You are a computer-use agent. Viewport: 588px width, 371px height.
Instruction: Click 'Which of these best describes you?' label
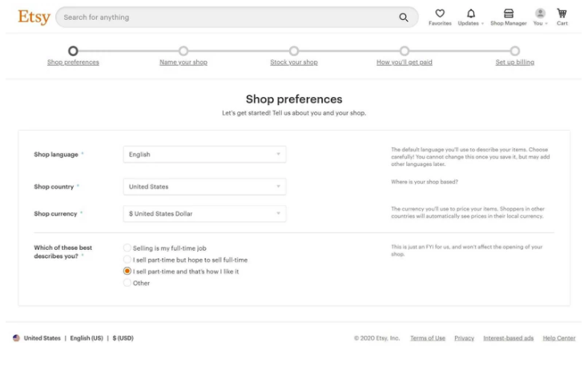click(x=63, y=252)
